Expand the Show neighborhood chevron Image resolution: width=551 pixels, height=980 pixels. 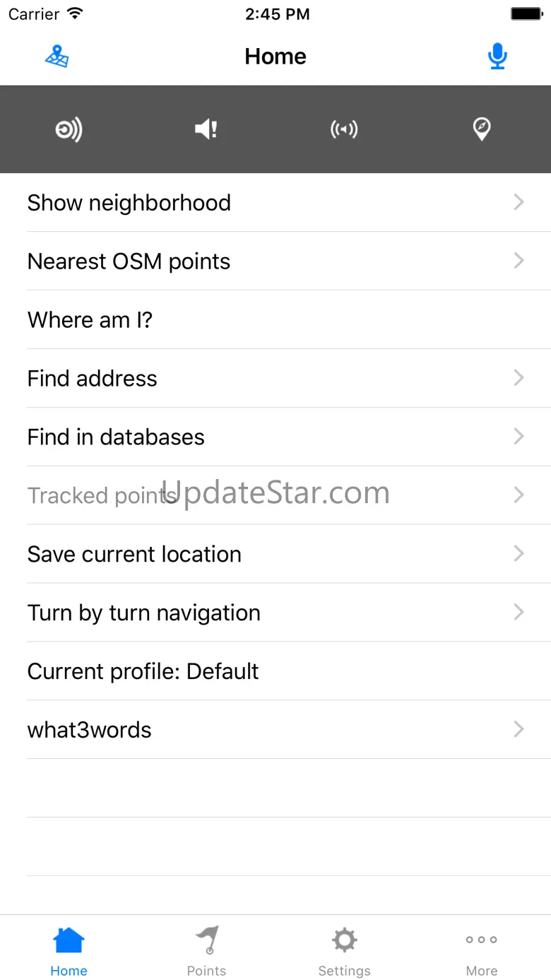519,203
